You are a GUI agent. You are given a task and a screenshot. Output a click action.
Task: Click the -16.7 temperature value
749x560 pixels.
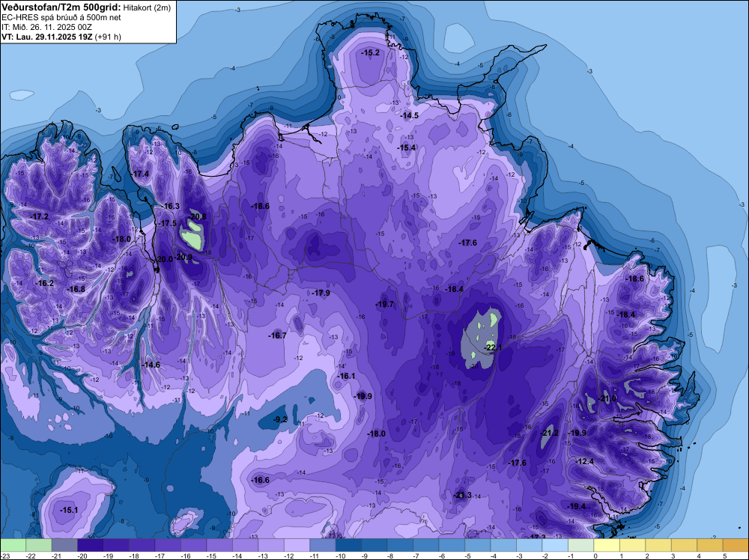coord(278,335)
